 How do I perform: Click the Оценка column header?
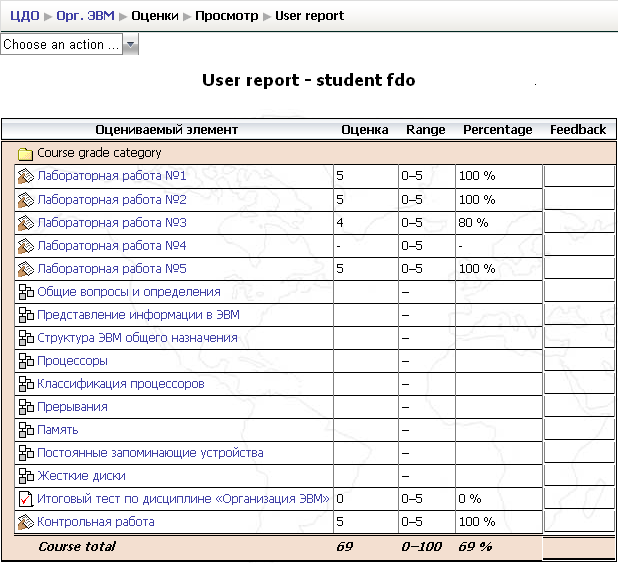pos(365,130)
